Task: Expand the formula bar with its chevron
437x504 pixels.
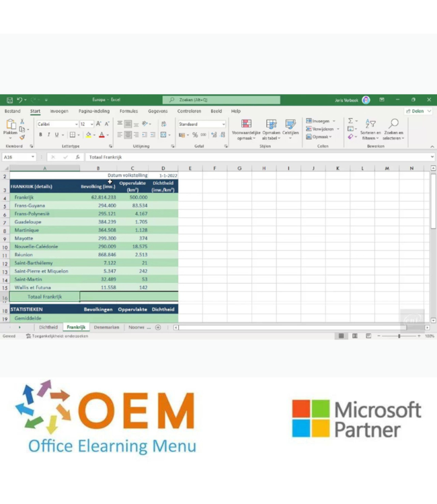Action: [x=432, y=157]
